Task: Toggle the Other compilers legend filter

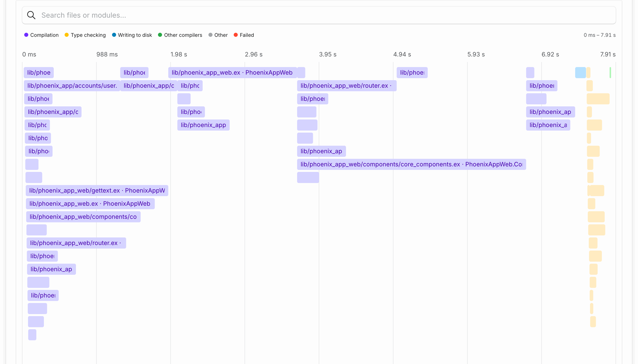Action: click(x=180, y=35)
